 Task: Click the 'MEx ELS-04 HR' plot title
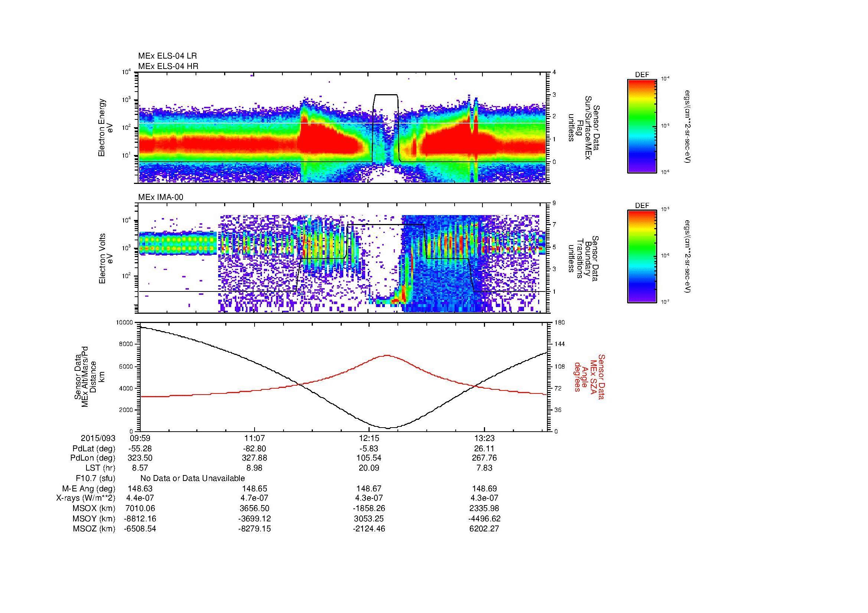pos(168,66)
